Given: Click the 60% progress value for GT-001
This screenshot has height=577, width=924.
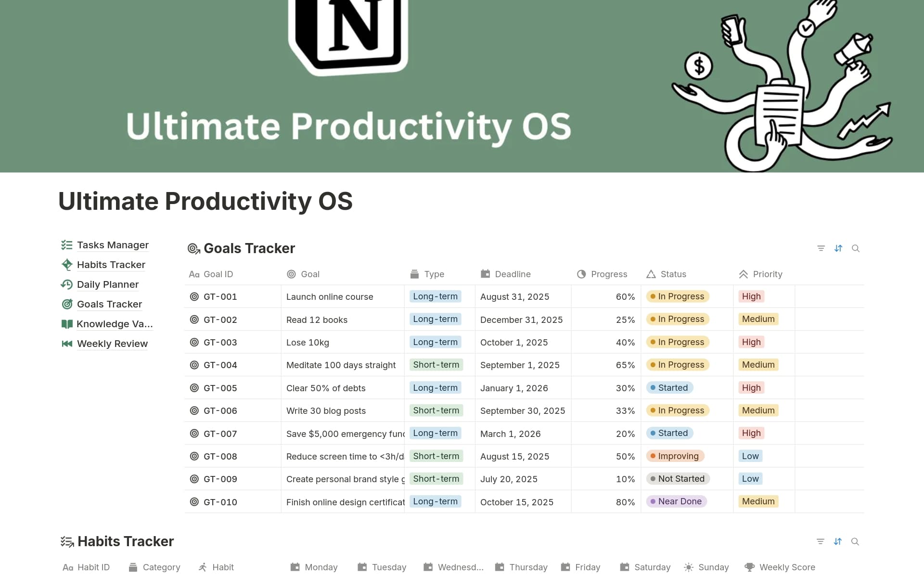Looking at the screenshot, I should [x=625, y=296].
